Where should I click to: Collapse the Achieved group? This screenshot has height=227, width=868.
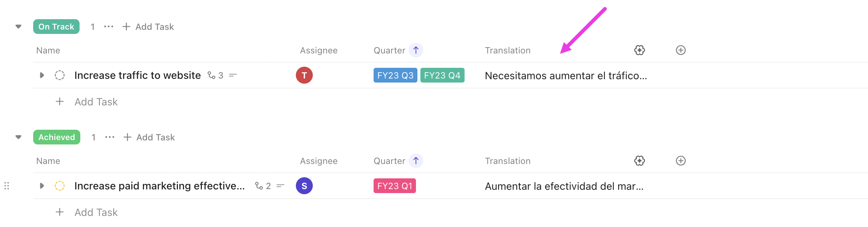pos(18,137)
